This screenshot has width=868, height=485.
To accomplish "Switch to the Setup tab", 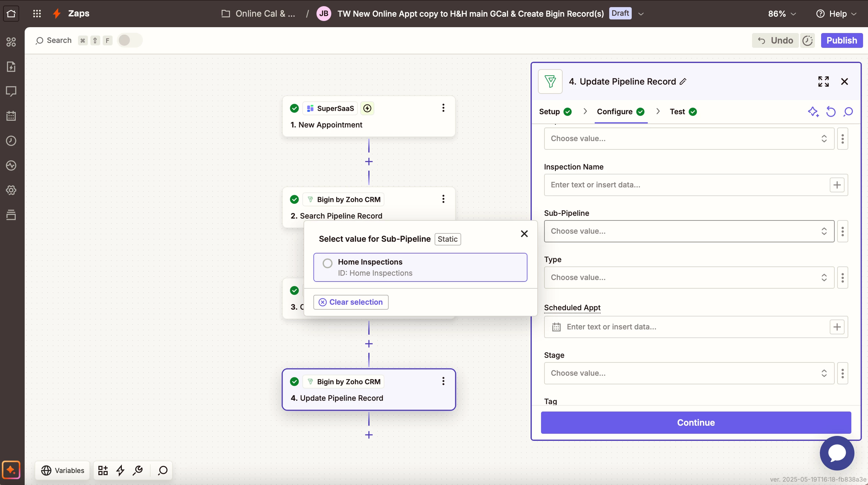I will [x=555, y=112].
